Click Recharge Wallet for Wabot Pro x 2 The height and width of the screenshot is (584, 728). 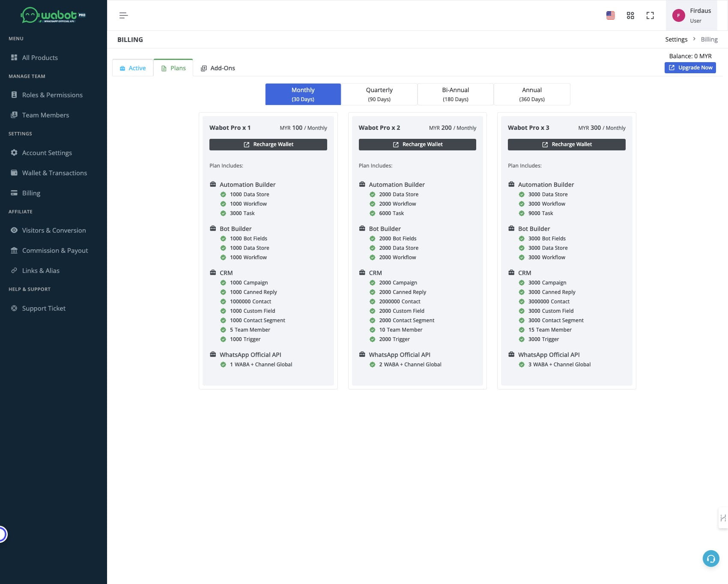click(418, 144)
